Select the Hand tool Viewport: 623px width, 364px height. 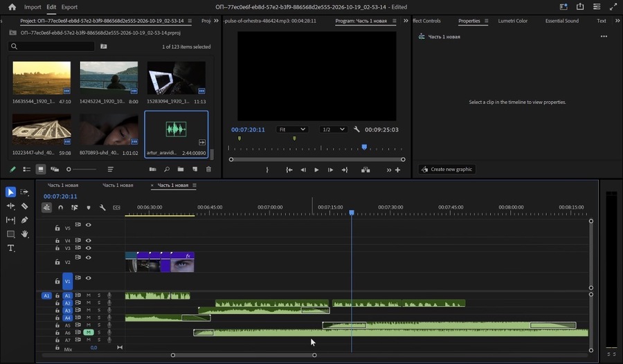tap(25, 234)
